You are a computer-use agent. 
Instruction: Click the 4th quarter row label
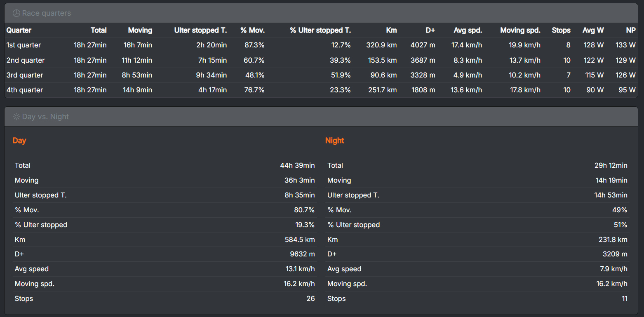tap(25, 90)
